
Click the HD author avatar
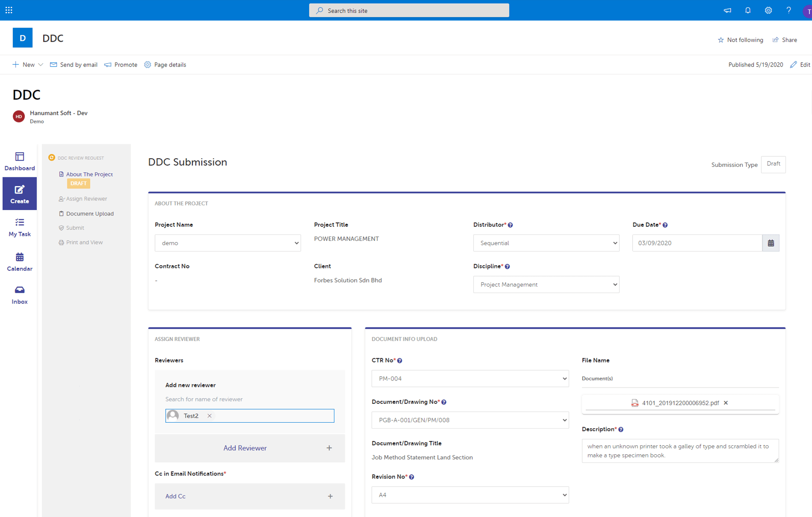point(19,117)
